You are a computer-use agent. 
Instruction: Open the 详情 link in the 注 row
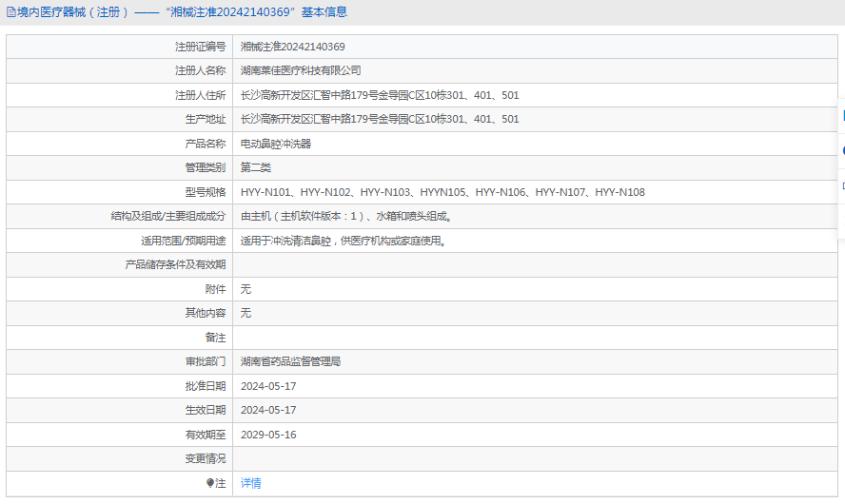pyautogui.click(x=250, y=483)
